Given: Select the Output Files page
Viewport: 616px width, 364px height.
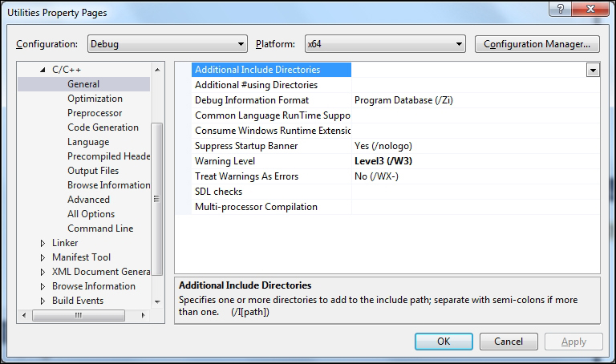Looking at the screenshot, I should [93, 171].
